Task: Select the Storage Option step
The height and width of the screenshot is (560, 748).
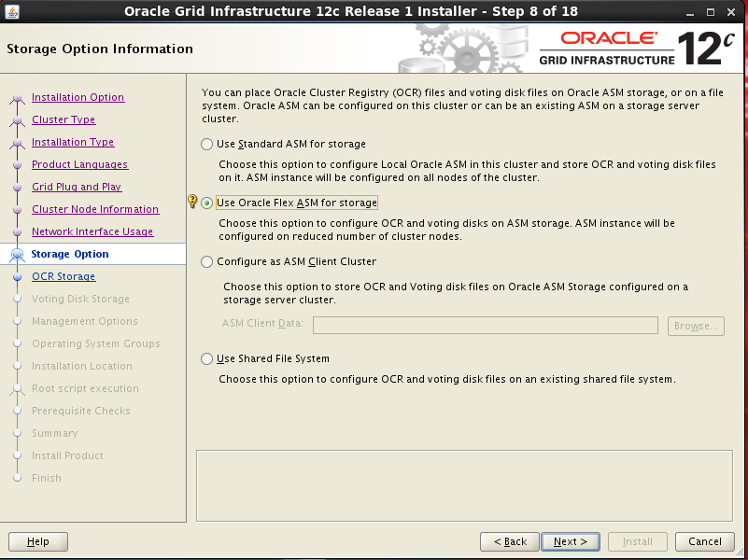Action: click(x=70, y=254)
